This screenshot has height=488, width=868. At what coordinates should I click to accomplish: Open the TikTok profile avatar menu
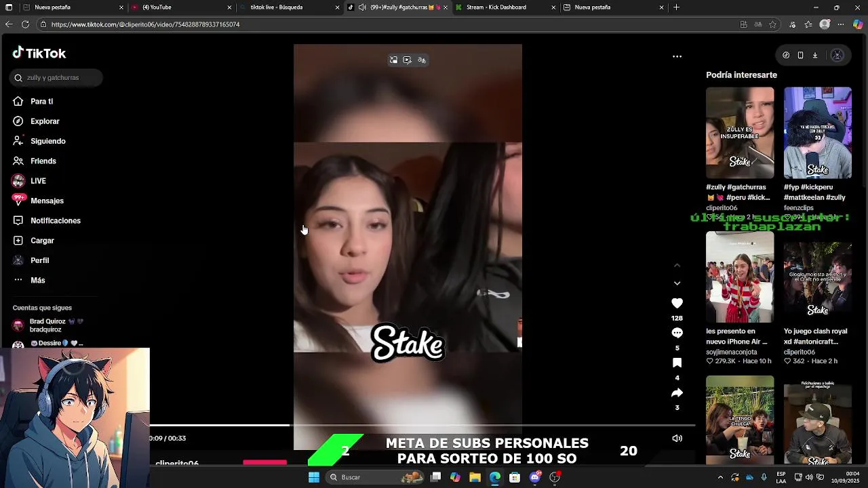click(x=837, y=56)
